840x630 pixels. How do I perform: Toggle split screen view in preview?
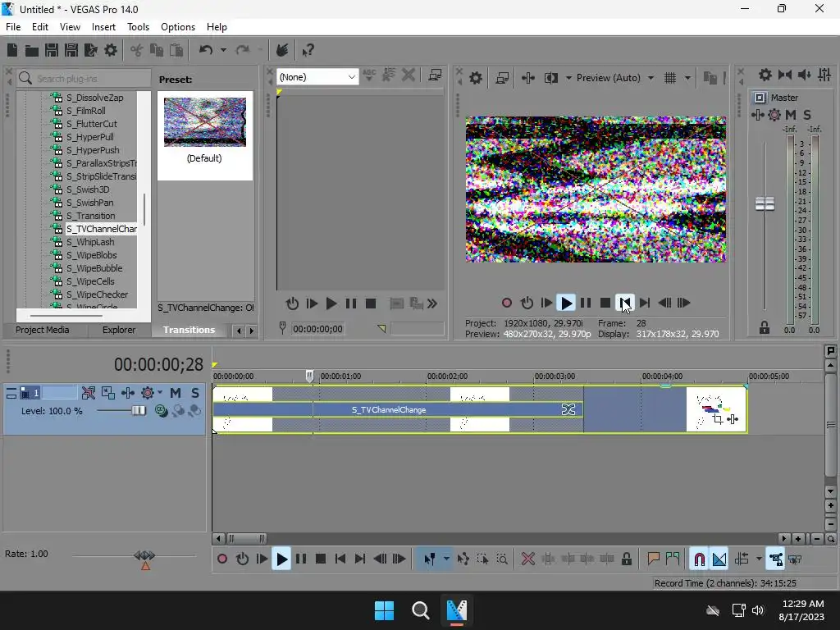pyautogui.click(x=550, y=78)
